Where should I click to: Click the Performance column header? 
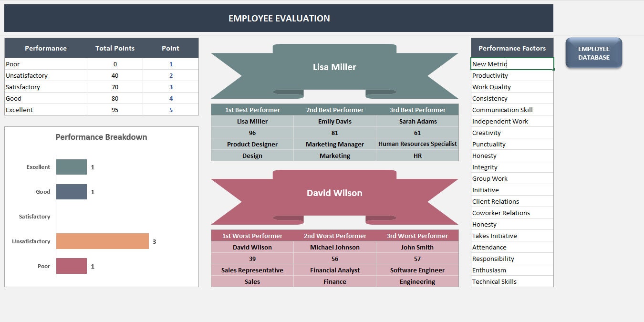click(x=45, y=48)
